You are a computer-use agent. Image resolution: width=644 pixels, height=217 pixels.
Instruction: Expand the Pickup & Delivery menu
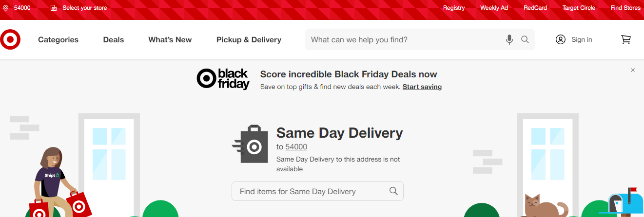tap(249, 40)
